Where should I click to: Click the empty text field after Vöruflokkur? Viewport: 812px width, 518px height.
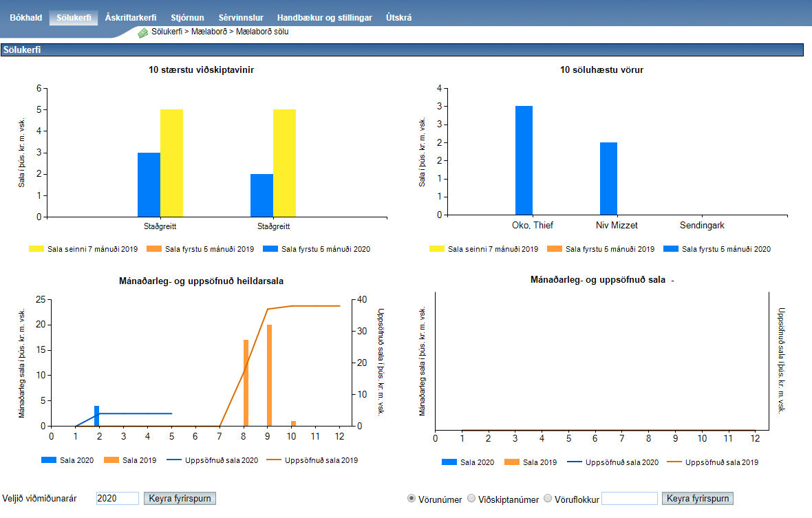(629, 499)
